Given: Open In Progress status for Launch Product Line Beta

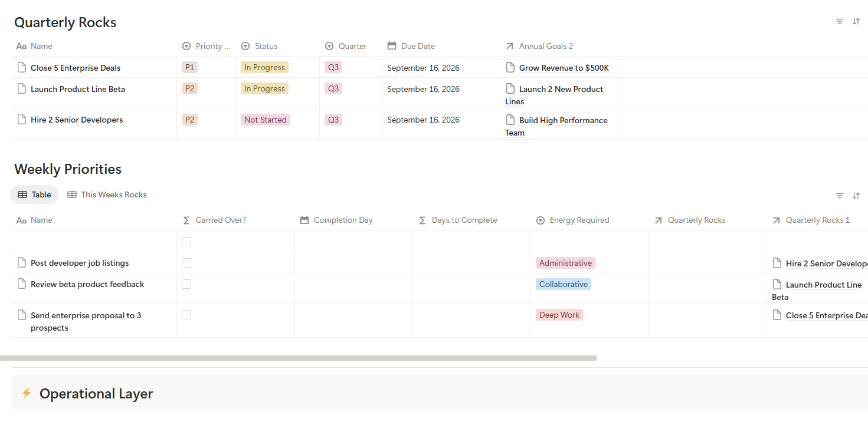Looking at the screenshot, I should [x=264, y=88].
